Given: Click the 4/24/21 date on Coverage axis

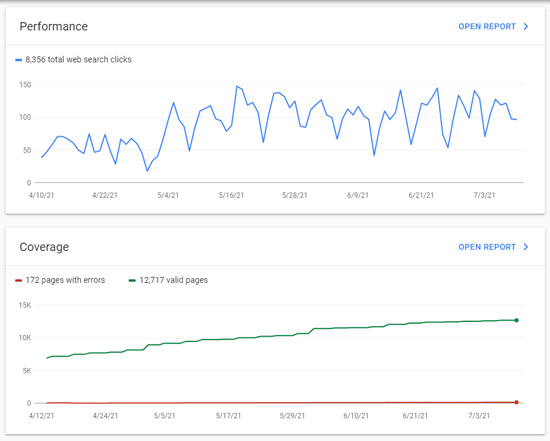Looking at the screenshot, I should click(x=105, y=416).
